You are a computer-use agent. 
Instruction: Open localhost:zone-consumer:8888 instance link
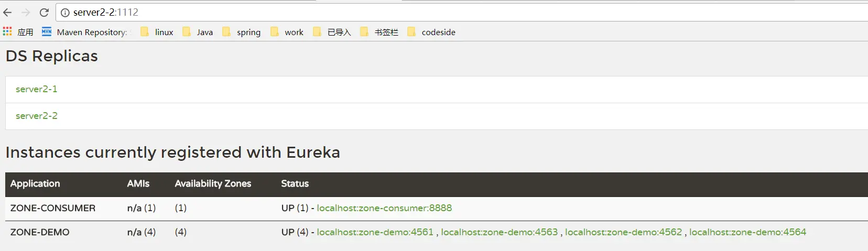[384, 208]
